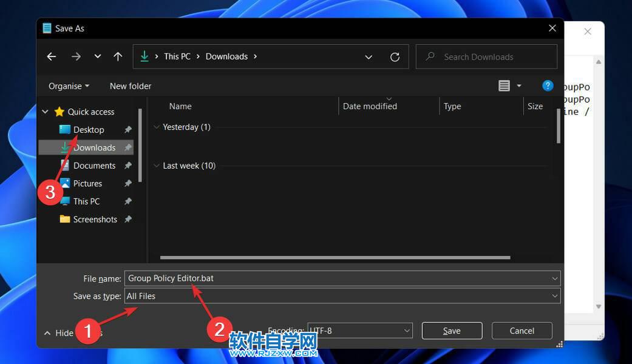Open This PC in the sidebar

point(86,201)
